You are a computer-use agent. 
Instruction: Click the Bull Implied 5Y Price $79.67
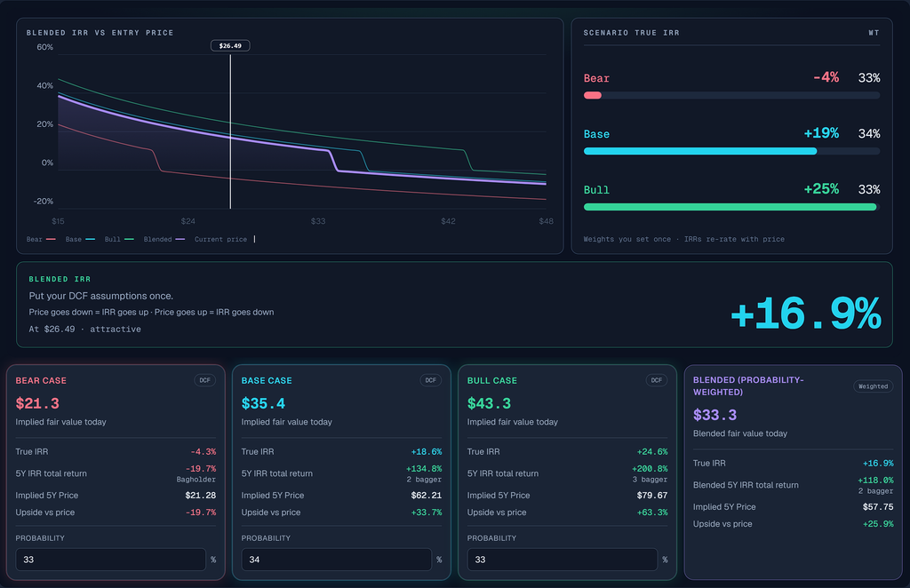651,496
